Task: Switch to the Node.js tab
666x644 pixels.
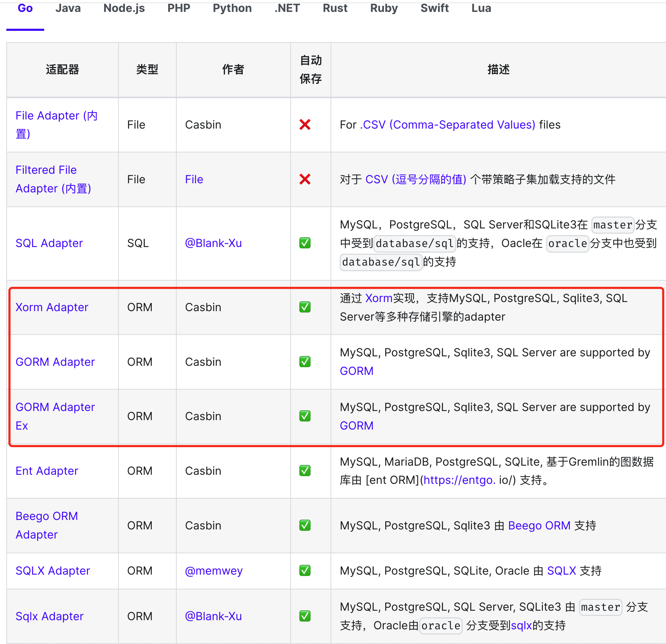Action: [124, 8]
